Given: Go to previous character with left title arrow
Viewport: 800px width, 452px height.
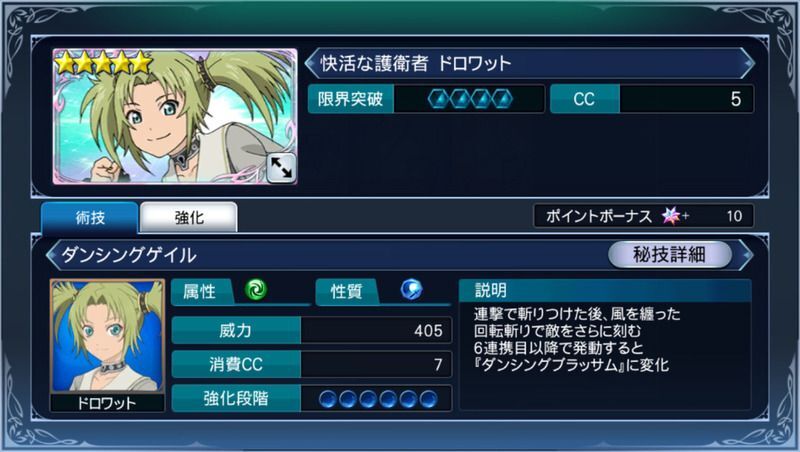Looking at the screenshot, I should tap(311, 63).
